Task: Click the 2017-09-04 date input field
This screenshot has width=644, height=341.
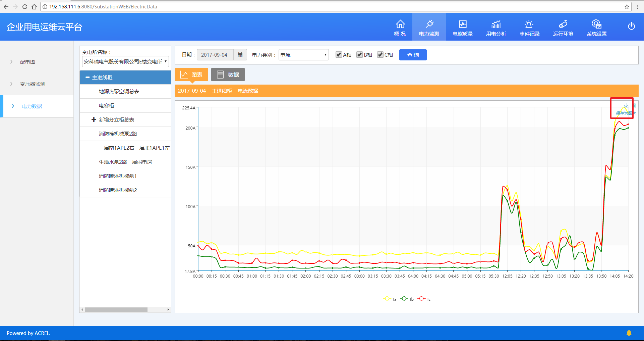Action: click(215, 55)
